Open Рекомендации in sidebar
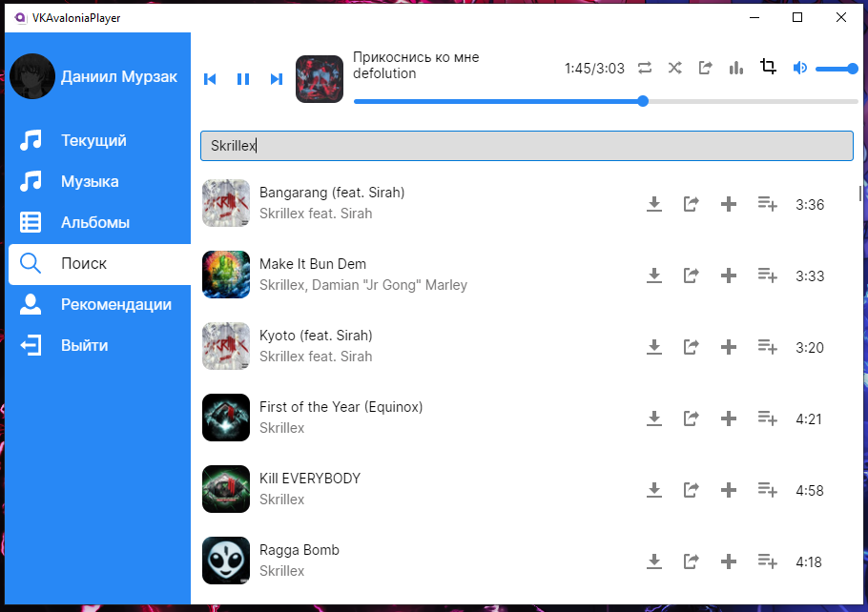This screenshot has height=612, width=868. [99, 304]
